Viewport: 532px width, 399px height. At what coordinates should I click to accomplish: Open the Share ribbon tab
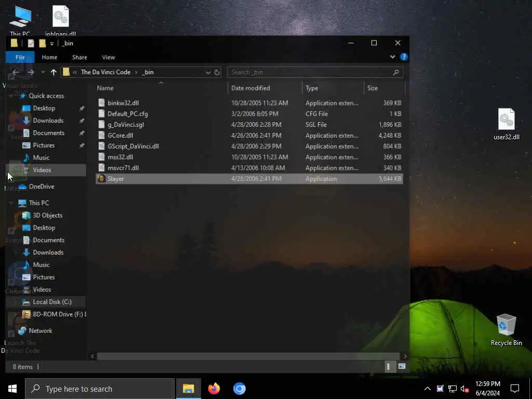tap(79, 57)
